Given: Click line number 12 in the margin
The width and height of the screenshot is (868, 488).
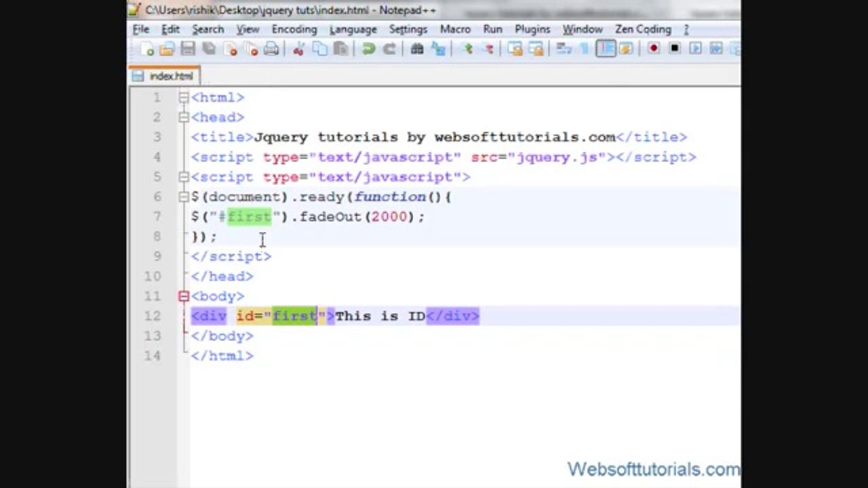Looking at the screenshot, I should click(x=153, y=316).
